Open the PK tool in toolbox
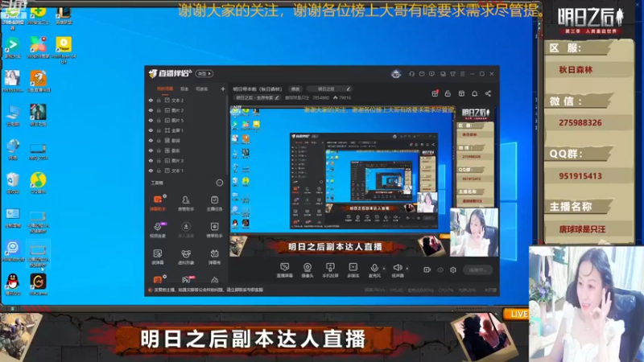This screenshot has width=644, height=362. pyautogui.click(x=187, y=280)
